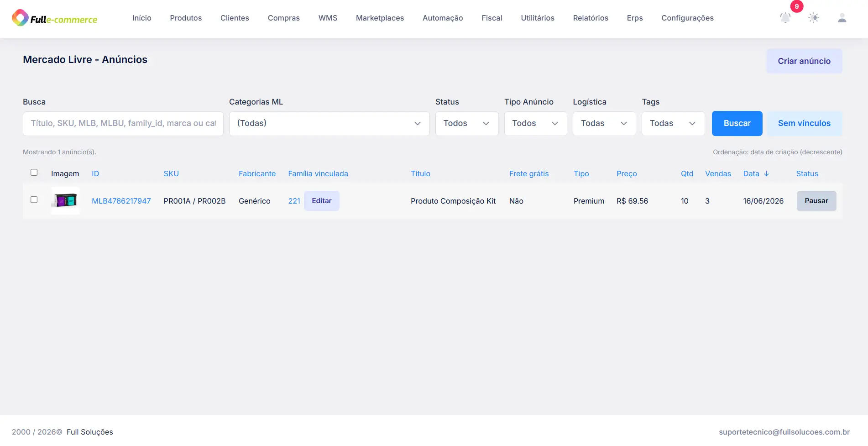
Task: Open the Compras menu
Action: pos(284,18)
